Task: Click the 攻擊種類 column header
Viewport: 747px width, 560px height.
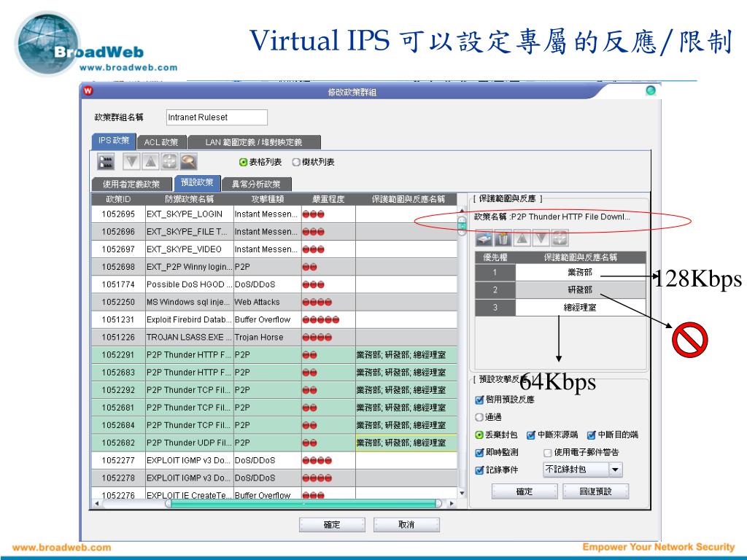Action: click(x=267, y=199)
